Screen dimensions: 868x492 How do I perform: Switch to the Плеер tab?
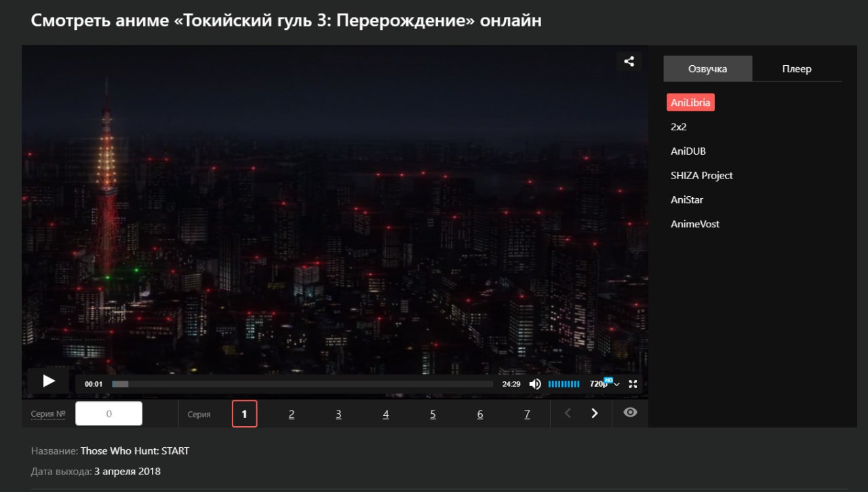point(797,69)
